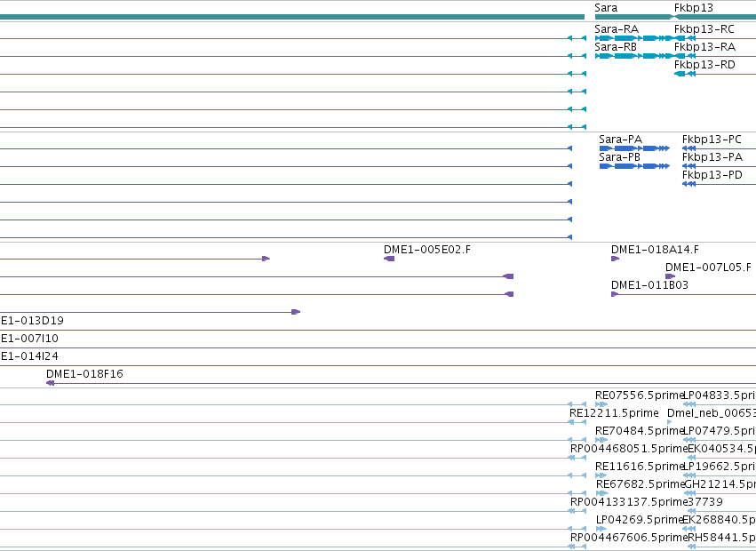The height and width of the screenshot is (551, 756).
Task: Click the glyph under RE11616.5prime
Action: point(601,475)
